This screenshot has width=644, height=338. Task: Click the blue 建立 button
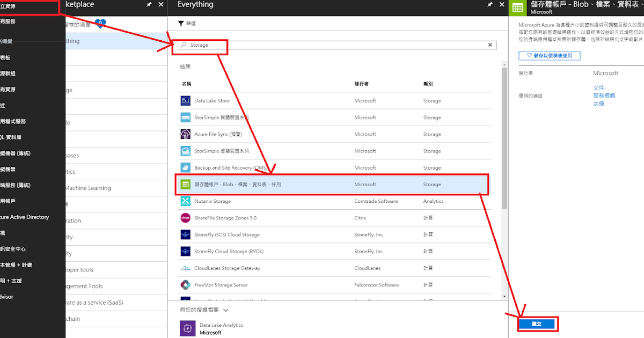(x=537, y=324)
